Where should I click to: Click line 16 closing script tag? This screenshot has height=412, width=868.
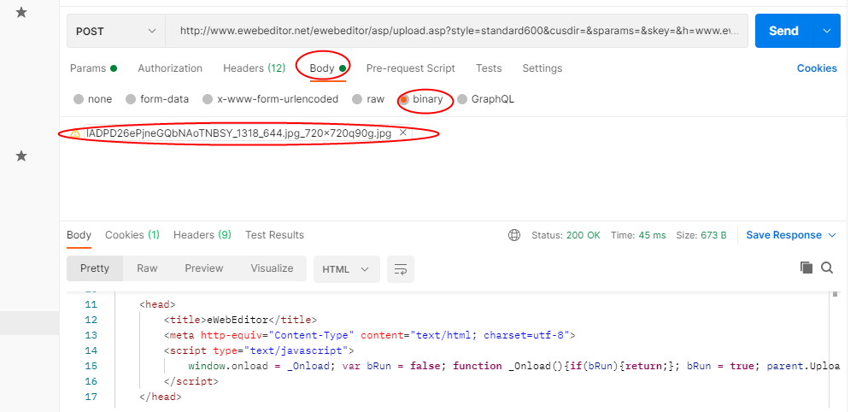191,381
